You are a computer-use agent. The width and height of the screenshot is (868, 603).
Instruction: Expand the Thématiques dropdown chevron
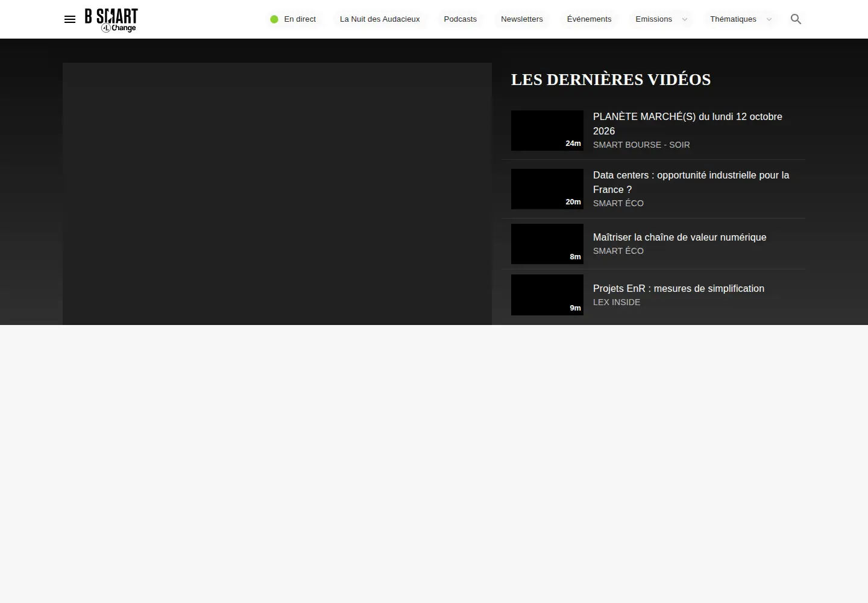[769, 19]
